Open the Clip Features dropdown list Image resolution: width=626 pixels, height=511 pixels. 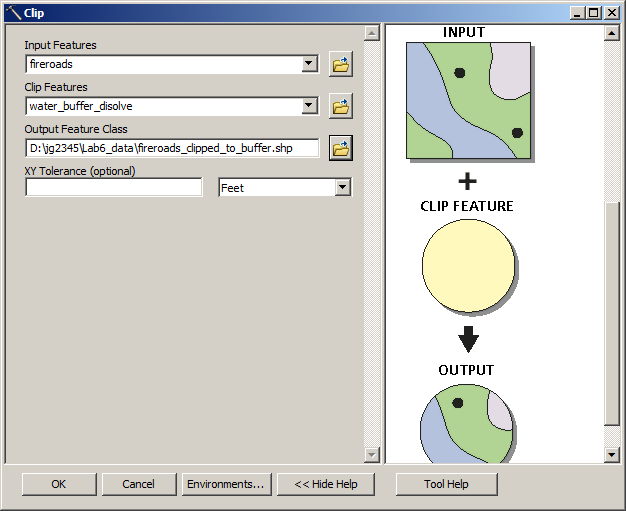click(x=310, y=106)
